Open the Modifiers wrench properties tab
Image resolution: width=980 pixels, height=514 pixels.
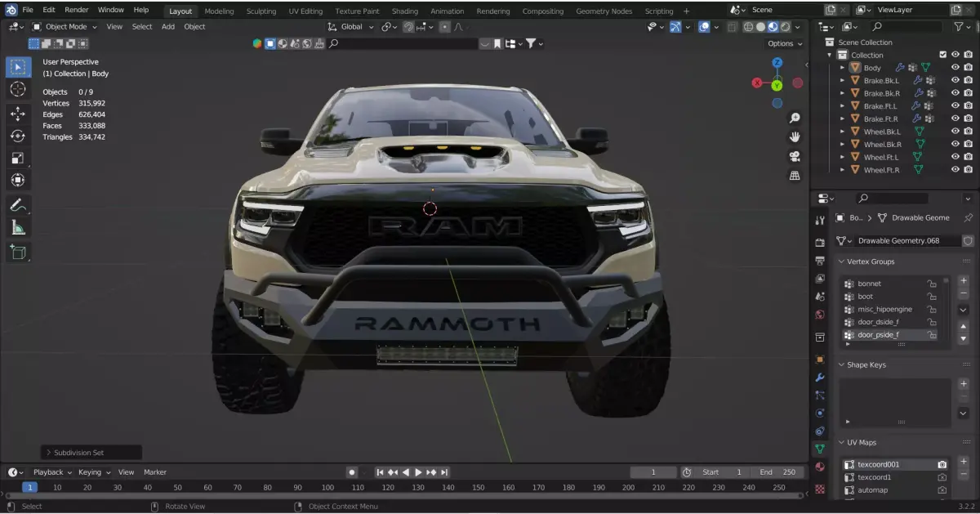point(820,378)
